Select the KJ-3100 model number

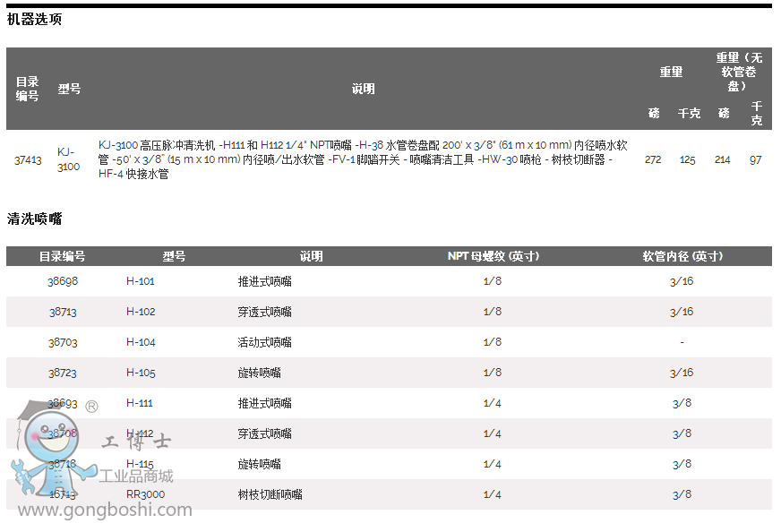[68, 159]
